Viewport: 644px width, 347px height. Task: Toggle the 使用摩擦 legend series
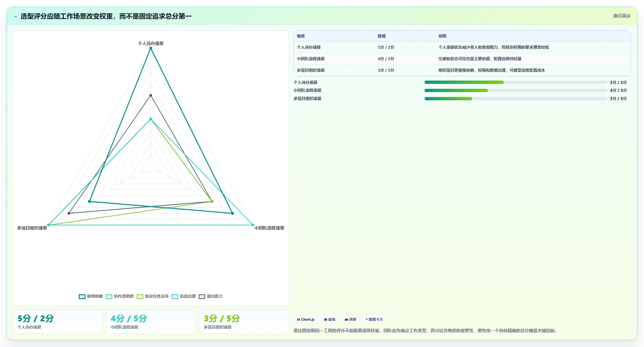click(91, 296)
